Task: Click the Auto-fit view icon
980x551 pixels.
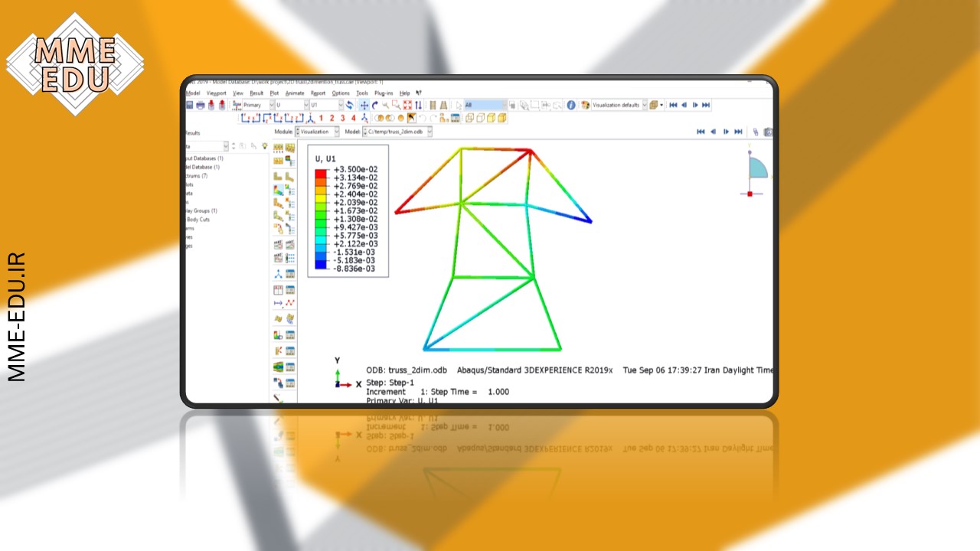Action: point(407,105)
